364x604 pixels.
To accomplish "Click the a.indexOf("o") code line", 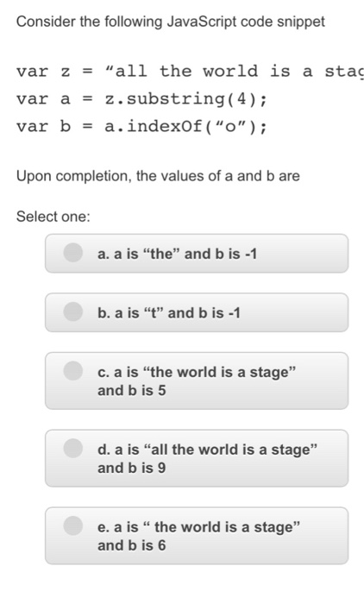I will point(141,126).
